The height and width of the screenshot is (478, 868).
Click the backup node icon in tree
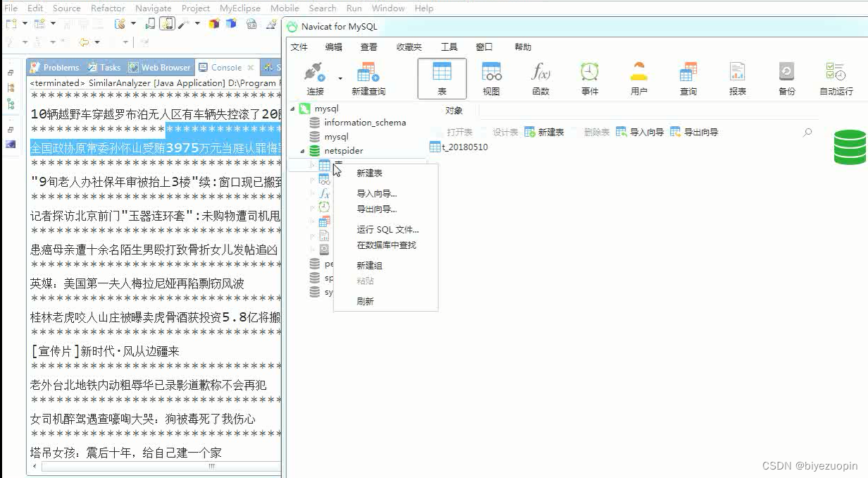324,250
